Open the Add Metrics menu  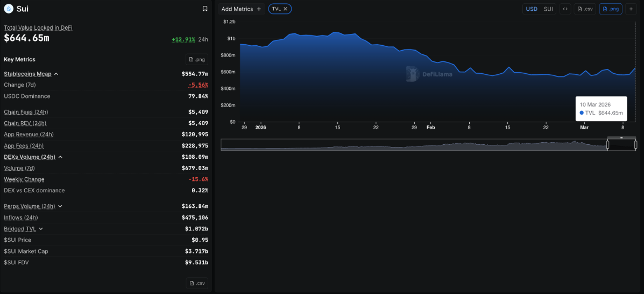pos(241,9)
